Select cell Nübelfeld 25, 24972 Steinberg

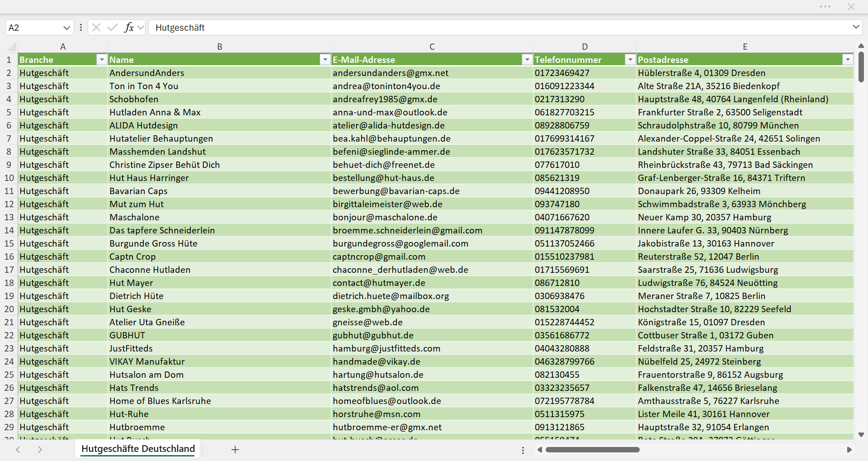(745, 361)
